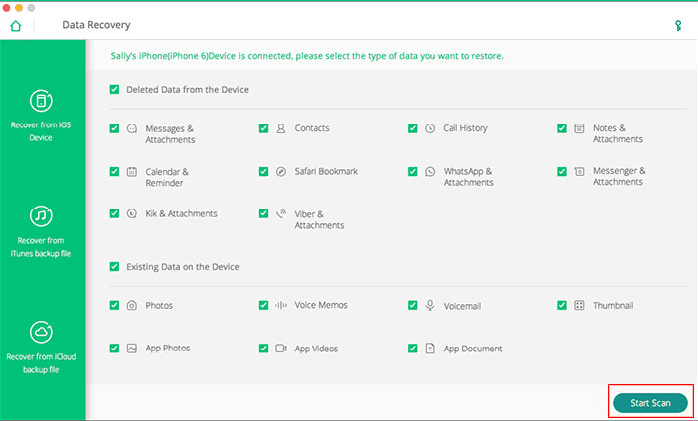Click the Photos camera icon

click(x=131, y=305)
